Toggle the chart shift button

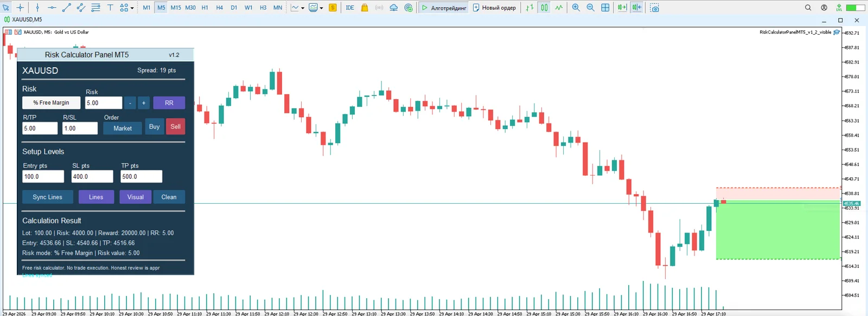pos(637,8)
